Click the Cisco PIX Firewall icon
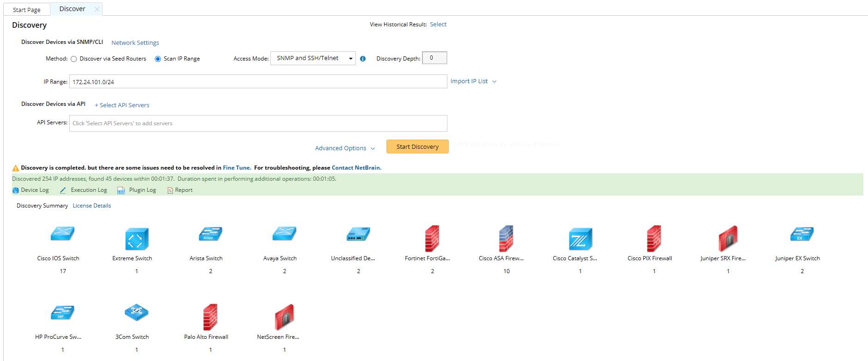Viewport: 868px width, 361px height. click(654, 239)
